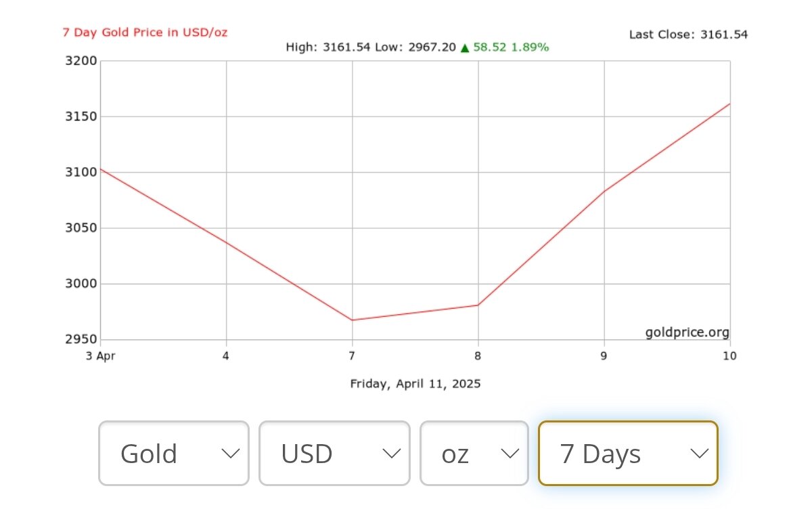Open the 7 Days time range dropdown
Image resolution: width=812 pixels, height=524 pixels.
point(627,454)
